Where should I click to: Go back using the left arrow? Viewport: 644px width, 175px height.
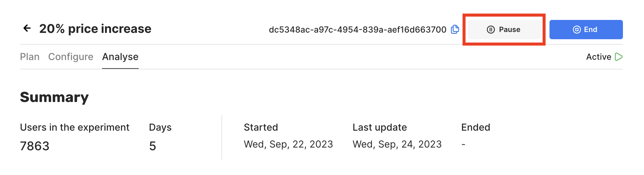tap(27, 28)
